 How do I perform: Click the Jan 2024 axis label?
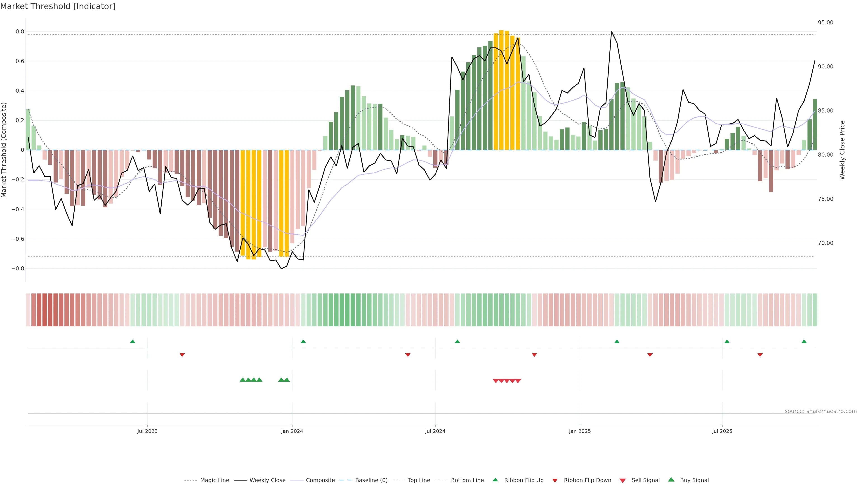pyautogui.click(x=292, y=431)
